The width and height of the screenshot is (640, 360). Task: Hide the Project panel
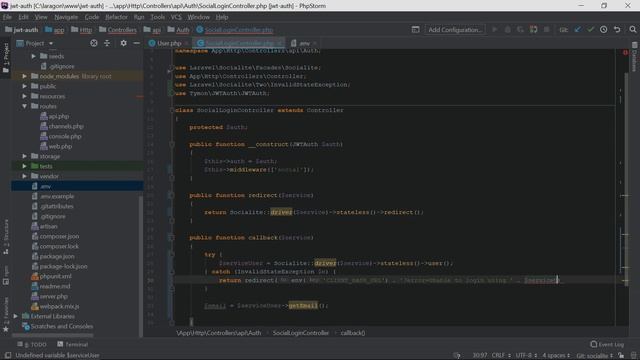point(136,43)
